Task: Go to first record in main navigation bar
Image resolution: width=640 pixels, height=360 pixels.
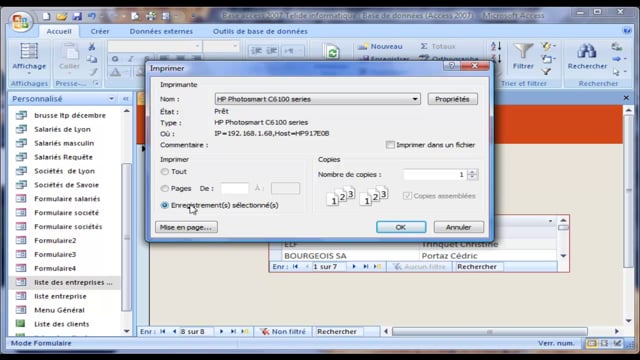Action: (163, 331)
